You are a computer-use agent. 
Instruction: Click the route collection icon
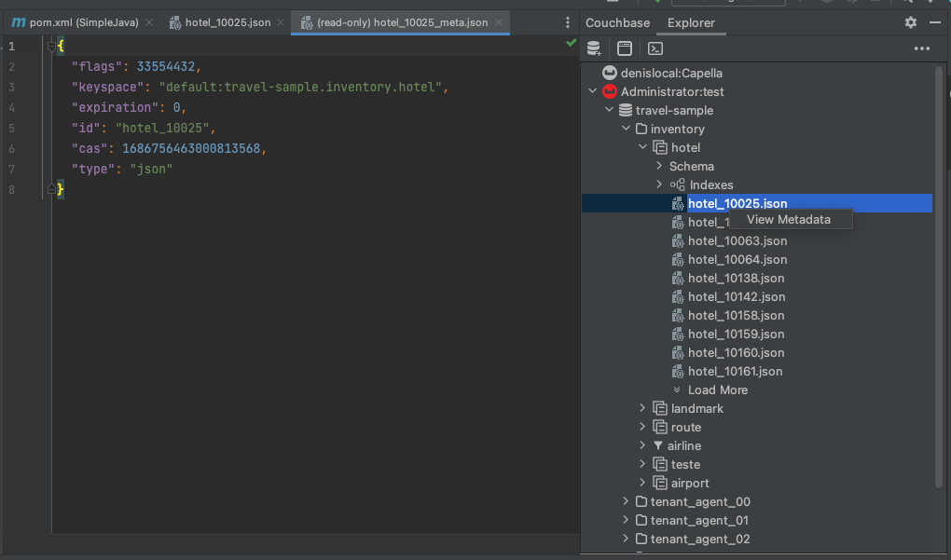(660, 427)
